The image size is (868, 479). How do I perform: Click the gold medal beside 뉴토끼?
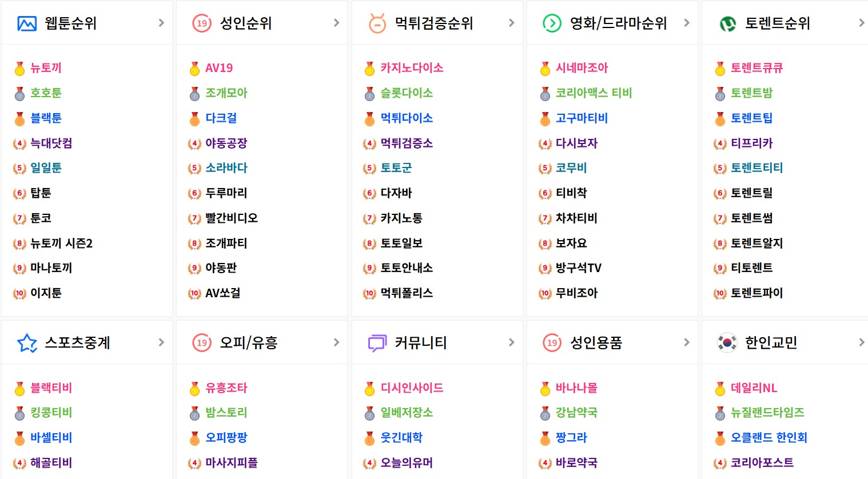[x=19, y=69]
